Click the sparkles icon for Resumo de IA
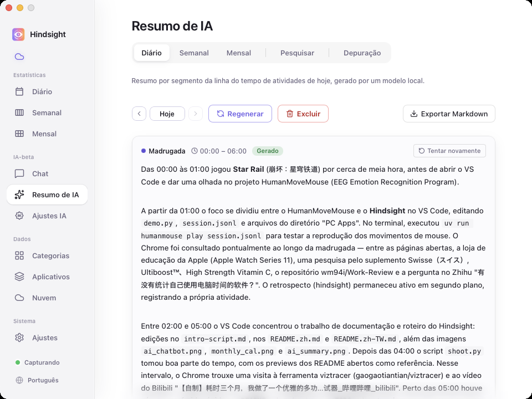This screenshot has height=399, width=532. click(19, 195)
